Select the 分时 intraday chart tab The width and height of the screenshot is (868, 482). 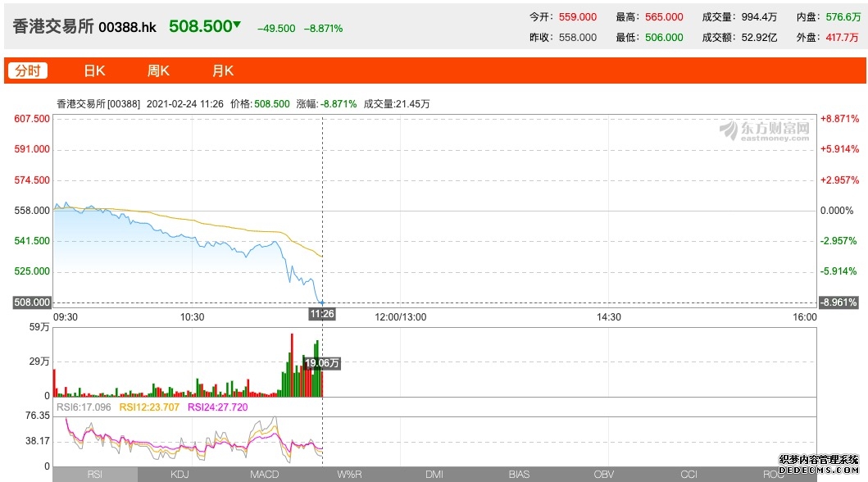(28, 70)
